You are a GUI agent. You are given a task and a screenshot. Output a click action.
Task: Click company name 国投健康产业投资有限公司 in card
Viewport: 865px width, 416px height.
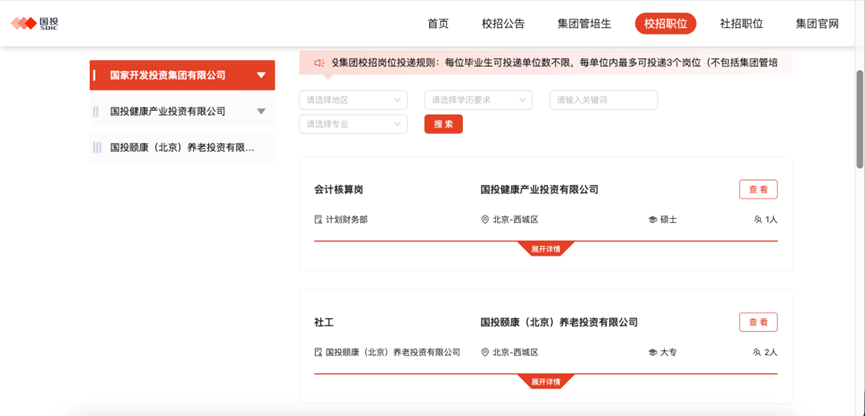point(540,190)
